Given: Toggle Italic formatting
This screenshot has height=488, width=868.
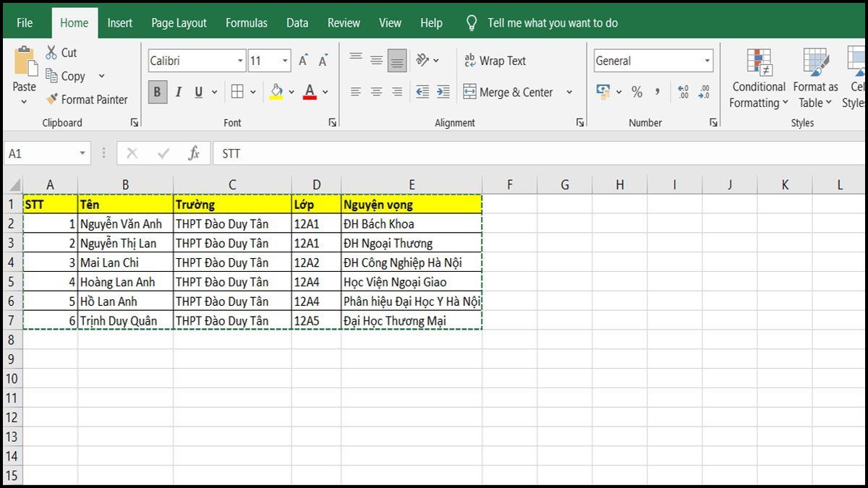Looking at the screenshot, I should point(178,92).
